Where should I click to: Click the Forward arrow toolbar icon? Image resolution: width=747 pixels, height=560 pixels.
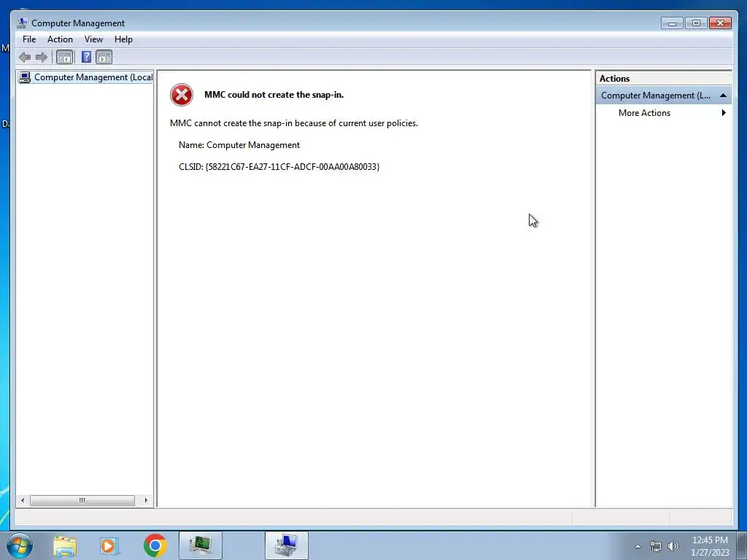(42, 58)
